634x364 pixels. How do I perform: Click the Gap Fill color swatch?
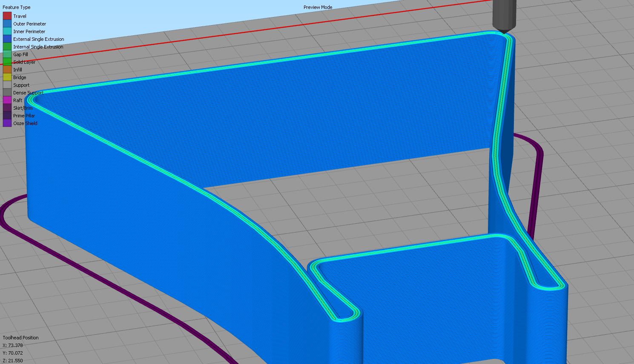(7, 54)
